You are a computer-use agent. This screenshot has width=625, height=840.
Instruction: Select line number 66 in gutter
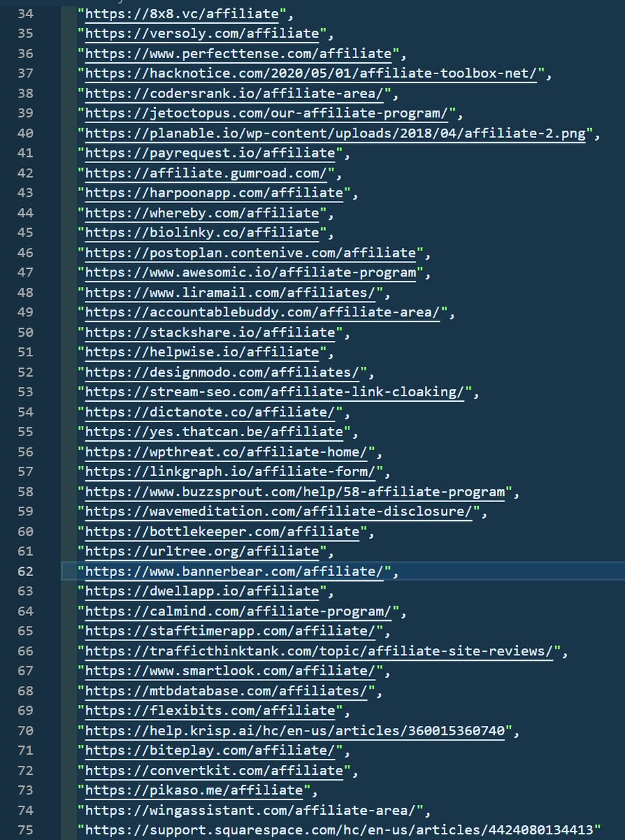pos(25,652)
